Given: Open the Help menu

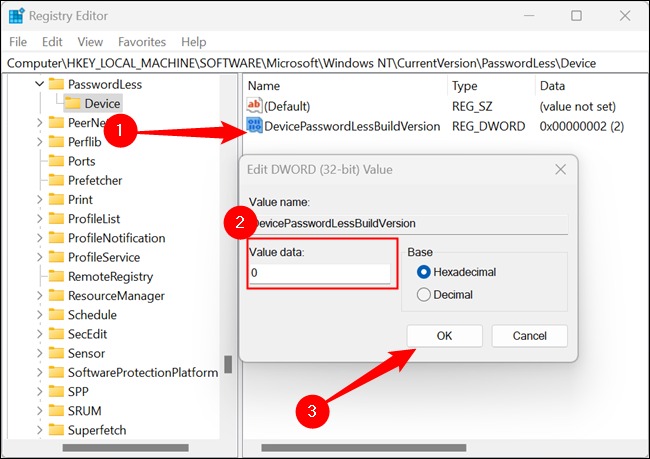Looking at the screenshot, I should click(x=194, y=42).
